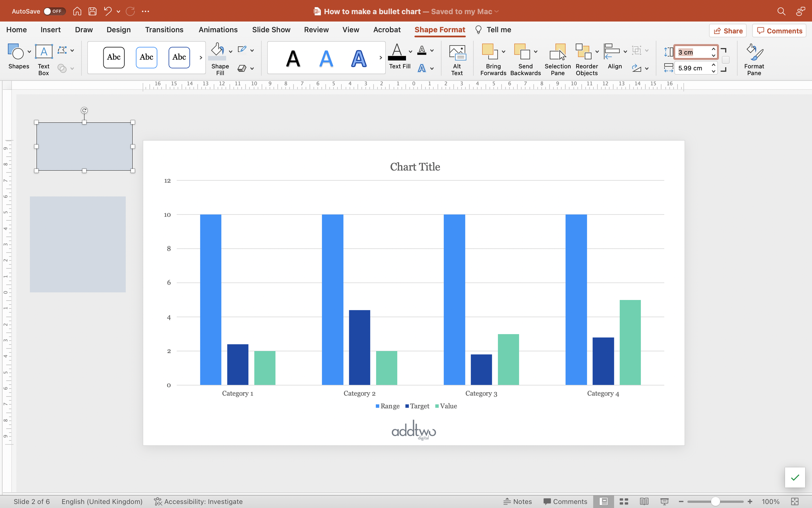Click the shape width input field
Screen dimensions: 812x508
click(692, 68)
